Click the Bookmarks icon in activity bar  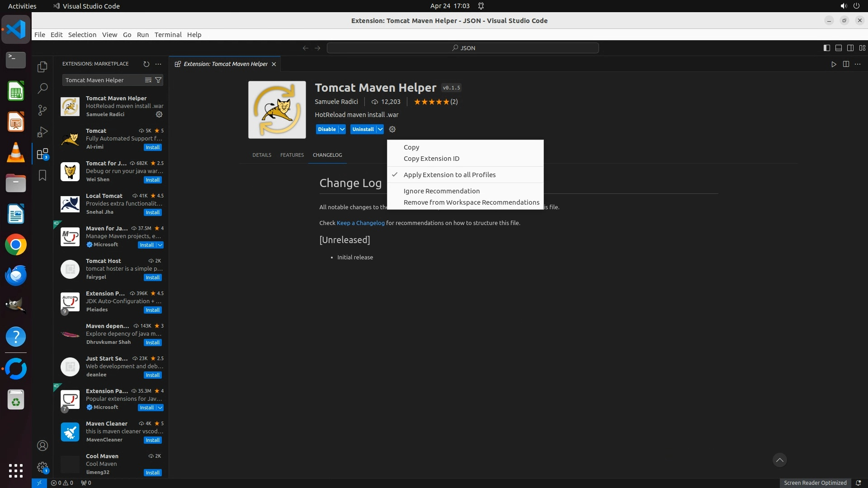[x=42, y=175]
